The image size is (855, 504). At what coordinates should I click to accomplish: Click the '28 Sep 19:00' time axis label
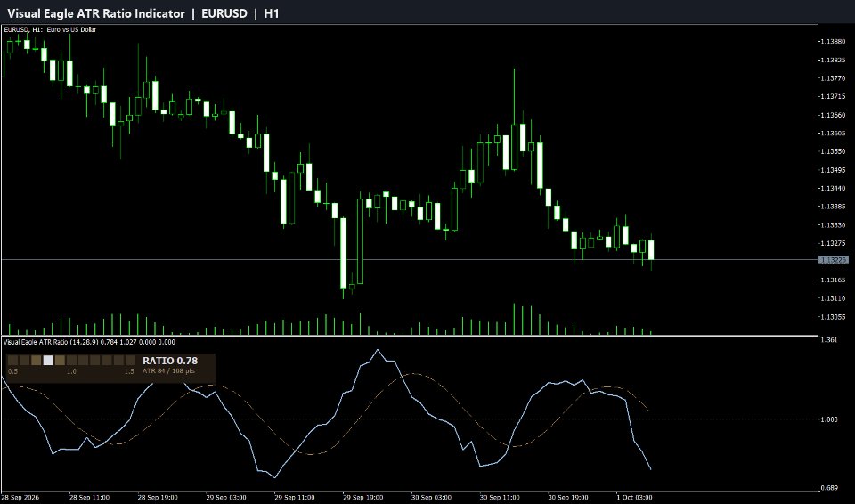158,498
